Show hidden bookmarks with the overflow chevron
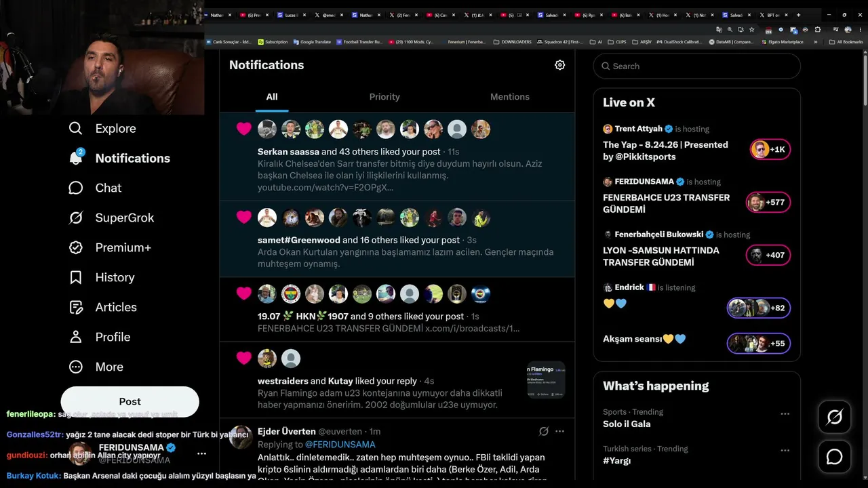Screen dimensions: 868x488 [x=815, y=42]
